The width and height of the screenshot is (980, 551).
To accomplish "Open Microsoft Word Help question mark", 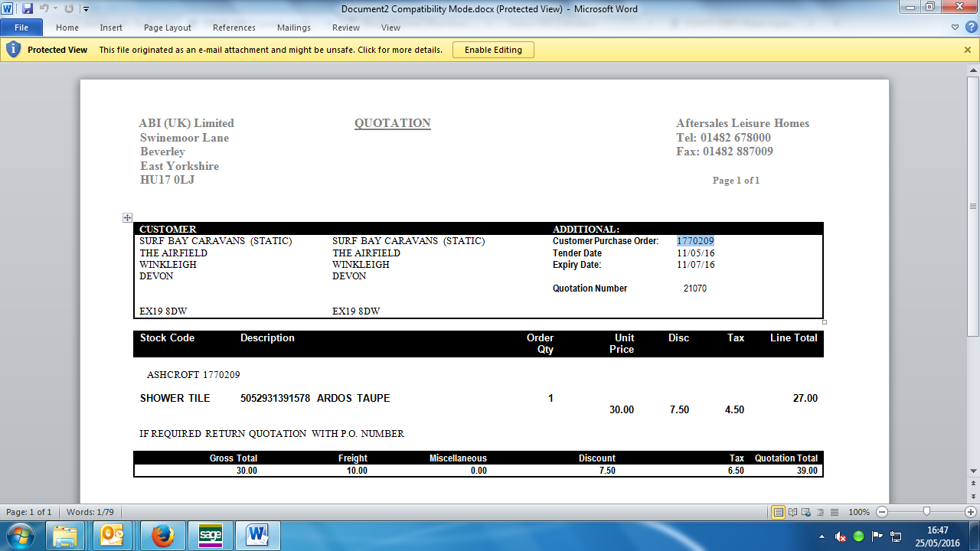I will coord(971,28).
